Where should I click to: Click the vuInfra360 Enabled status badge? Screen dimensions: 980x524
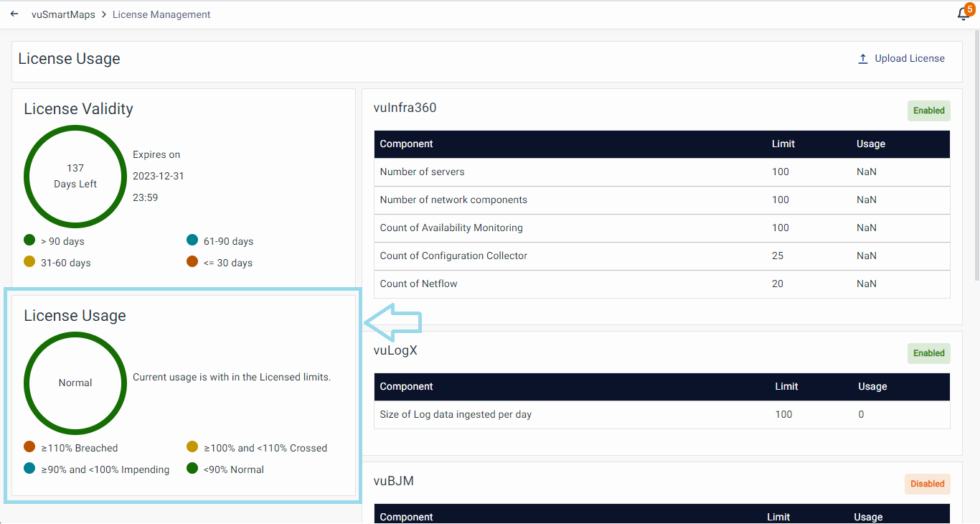[928, 111]
